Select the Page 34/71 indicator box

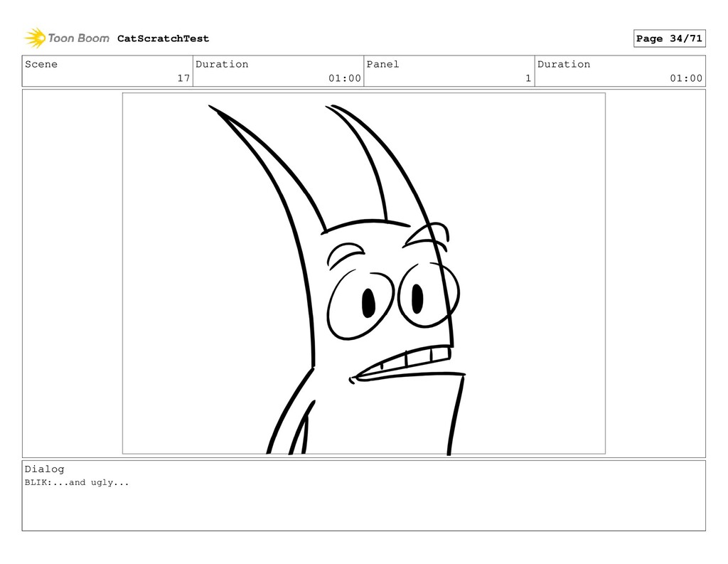669,38
